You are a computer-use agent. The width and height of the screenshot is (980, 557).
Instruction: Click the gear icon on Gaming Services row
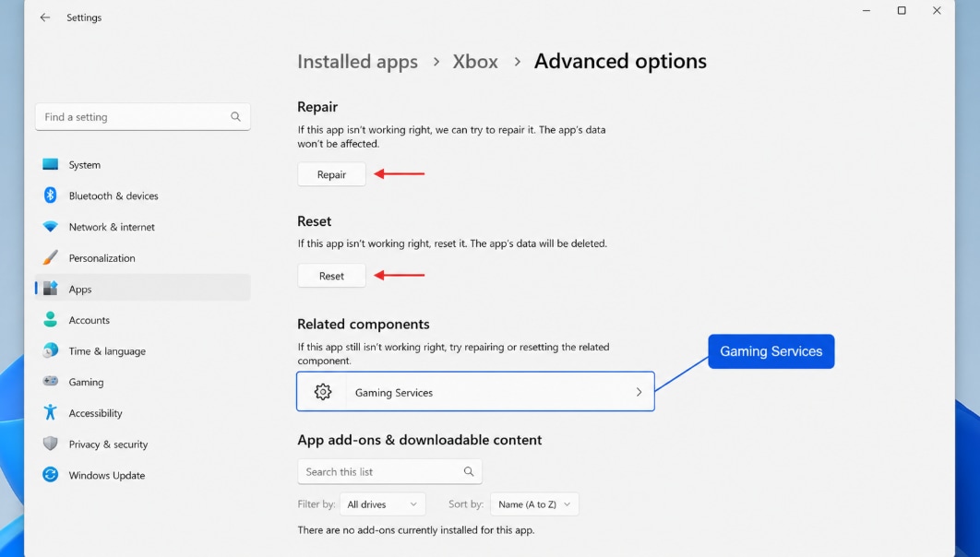click(322, 392)
